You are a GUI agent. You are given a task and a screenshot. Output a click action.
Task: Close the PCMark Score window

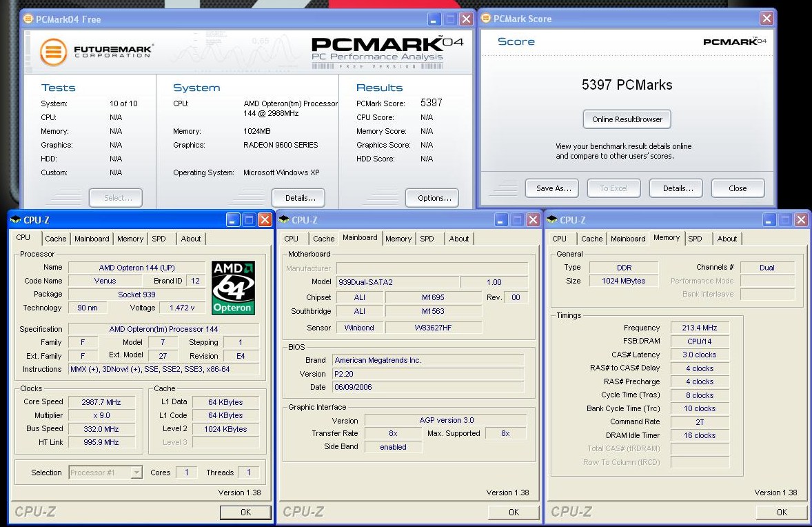coord(767,19)
